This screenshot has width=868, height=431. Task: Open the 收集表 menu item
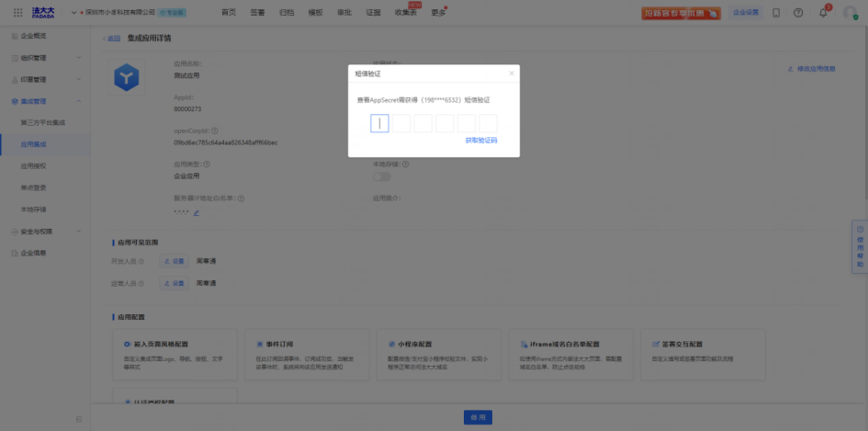click(406, 12)
